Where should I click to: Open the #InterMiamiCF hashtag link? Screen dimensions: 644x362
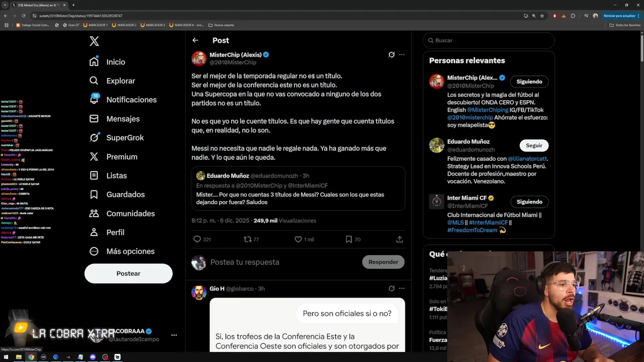pyautogui.click(x=488, y=223)
